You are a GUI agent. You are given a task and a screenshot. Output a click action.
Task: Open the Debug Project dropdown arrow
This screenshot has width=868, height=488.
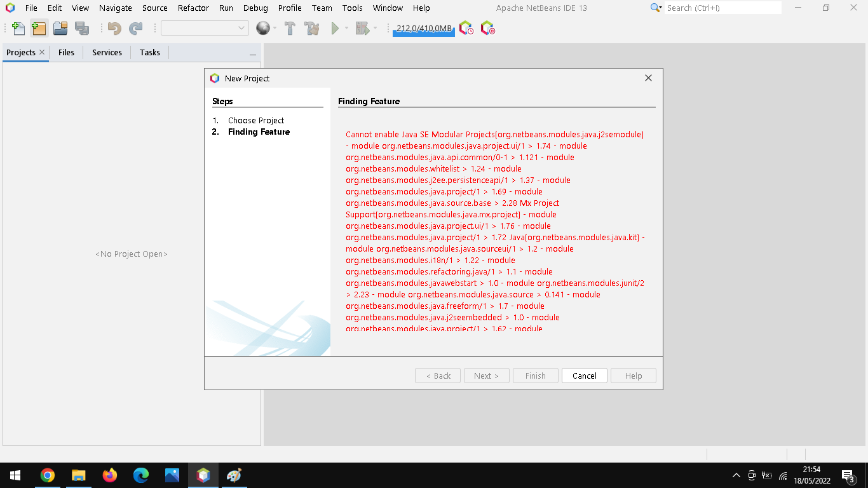375,29
